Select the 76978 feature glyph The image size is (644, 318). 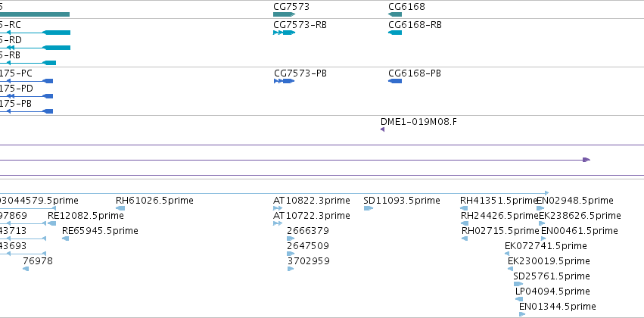26,269
